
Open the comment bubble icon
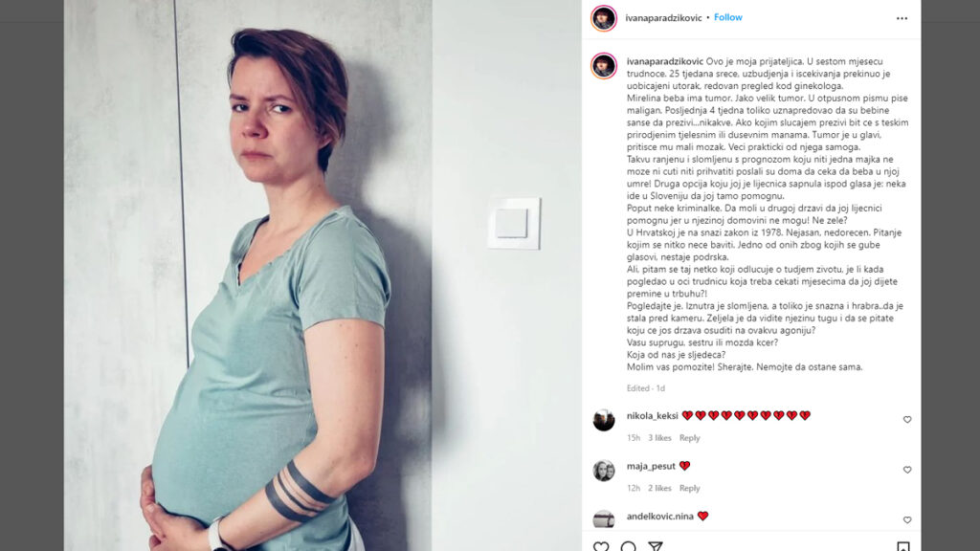pyautogui.click(x=628, y=546)
